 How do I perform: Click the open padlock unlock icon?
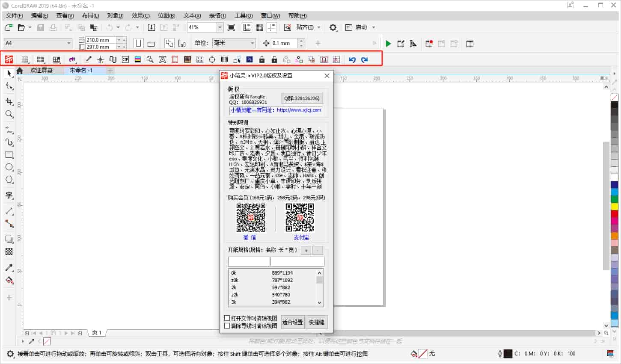tap(274, 59)
